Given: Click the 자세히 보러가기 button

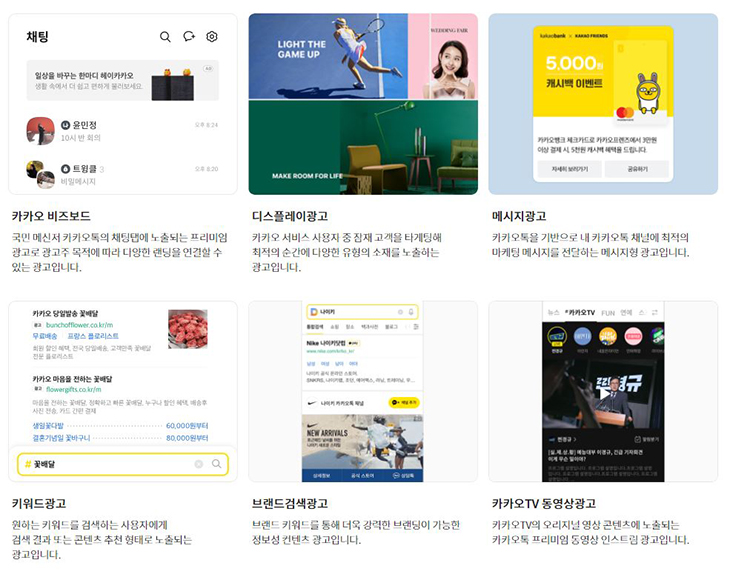Looking at the screenshot, I should coord(569,169).
